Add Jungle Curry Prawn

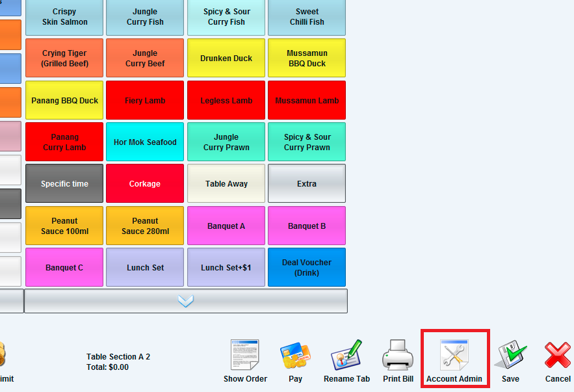click(226, 142)
